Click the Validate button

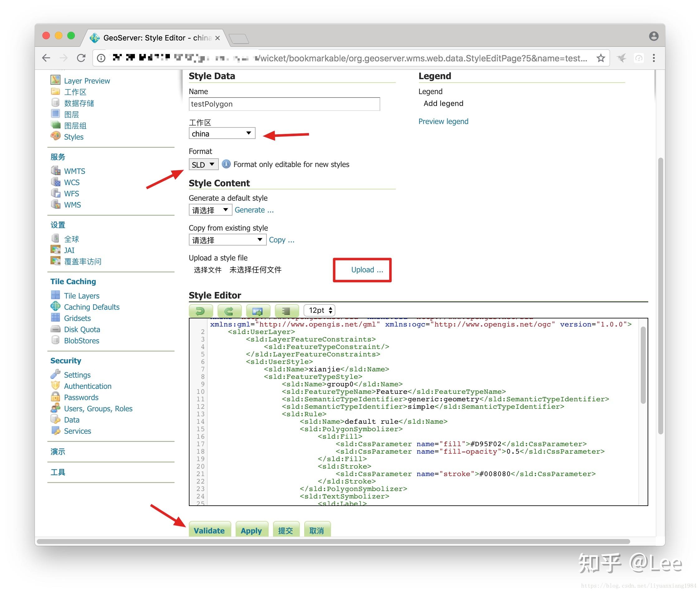(209, 530)
